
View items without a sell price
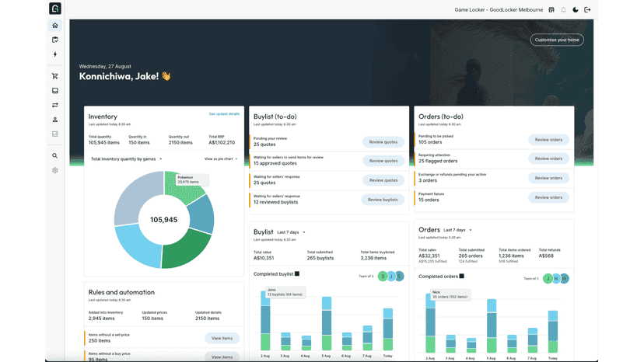tap(222, 338)
